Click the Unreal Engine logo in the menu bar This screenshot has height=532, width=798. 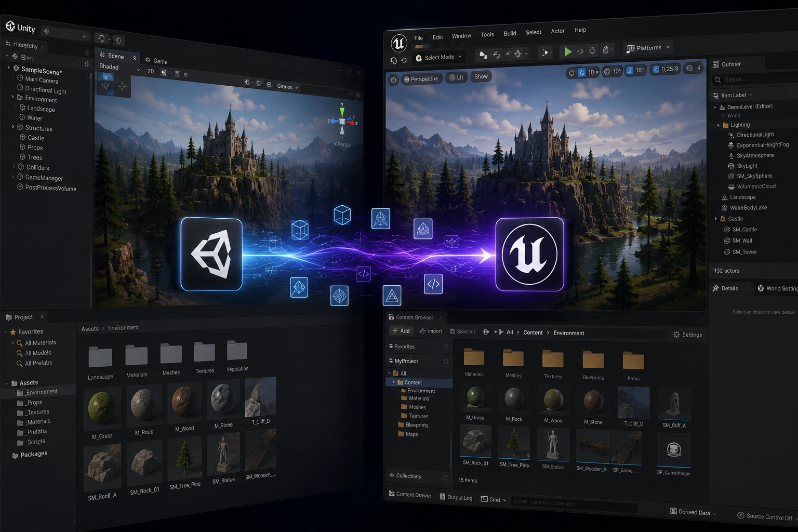pyautogui.click(x=398, y=43)
